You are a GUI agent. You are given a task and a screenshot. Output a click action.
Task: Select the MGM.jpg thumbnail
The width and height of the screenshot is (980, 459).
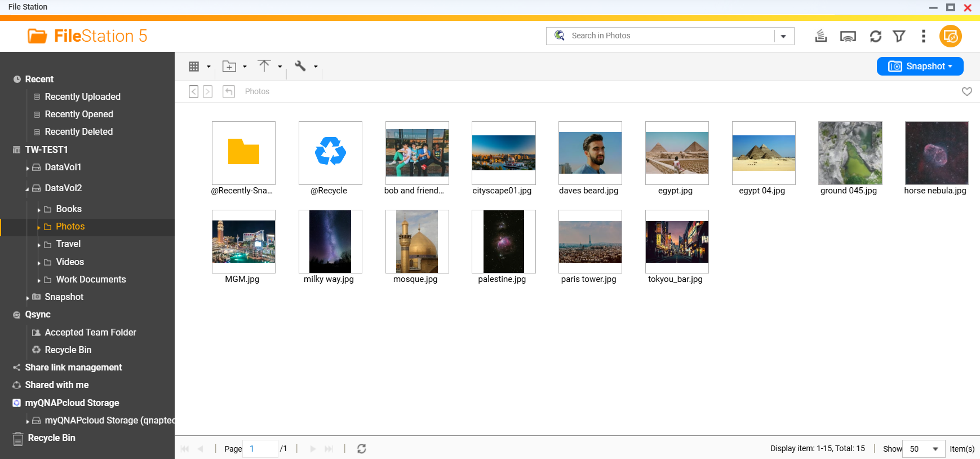(x=243, y=241)
